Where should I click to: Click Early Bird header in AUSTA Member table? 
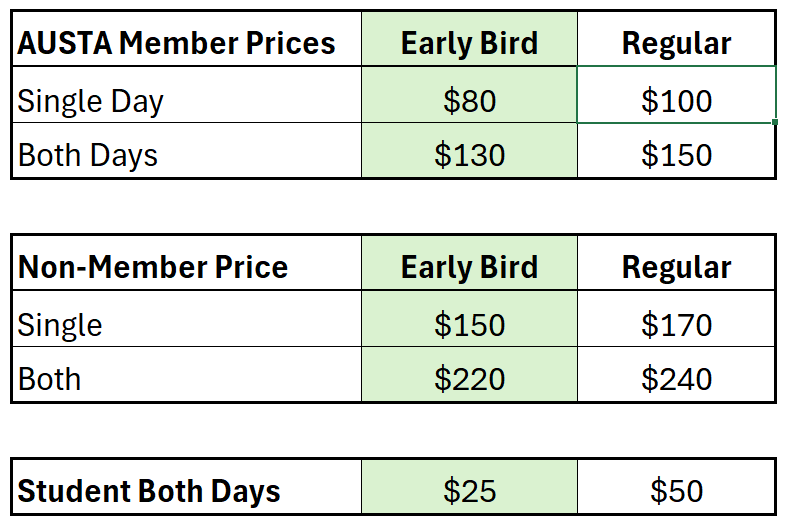pyautogui.click(x=469, y=43)
